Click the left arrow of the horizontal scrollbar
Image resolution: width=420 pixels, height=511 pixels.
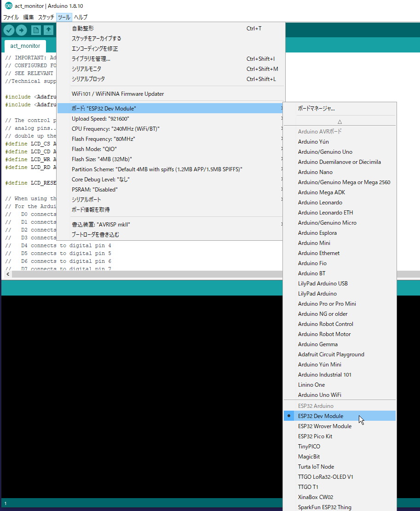point(7,274)
